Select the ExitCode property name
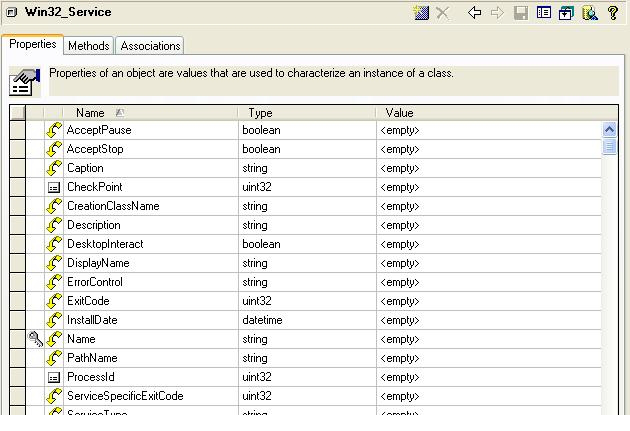The width and height of the screenshot is (630, 431). point(88,301)
